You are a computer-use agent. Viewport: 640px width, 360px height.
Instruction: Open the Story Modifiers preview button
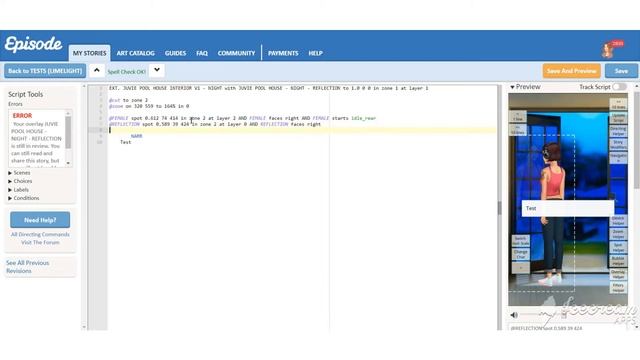pyautogui.click(x=618, y=144)
